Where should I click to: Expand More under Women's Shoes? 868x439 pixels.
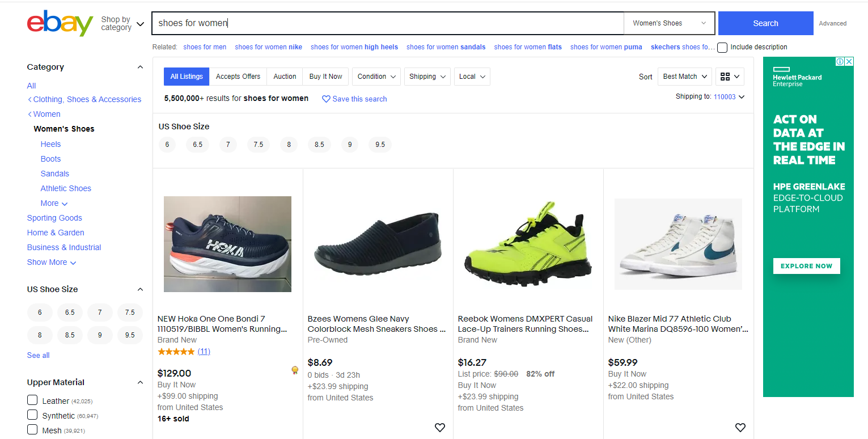click(54, 203)
